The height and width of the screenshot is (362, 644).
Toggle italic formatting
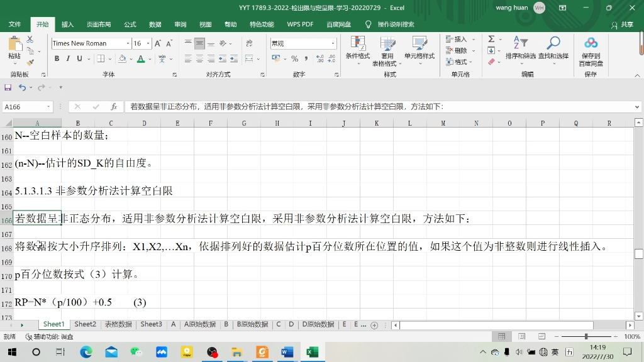click(x=68, y=58)
